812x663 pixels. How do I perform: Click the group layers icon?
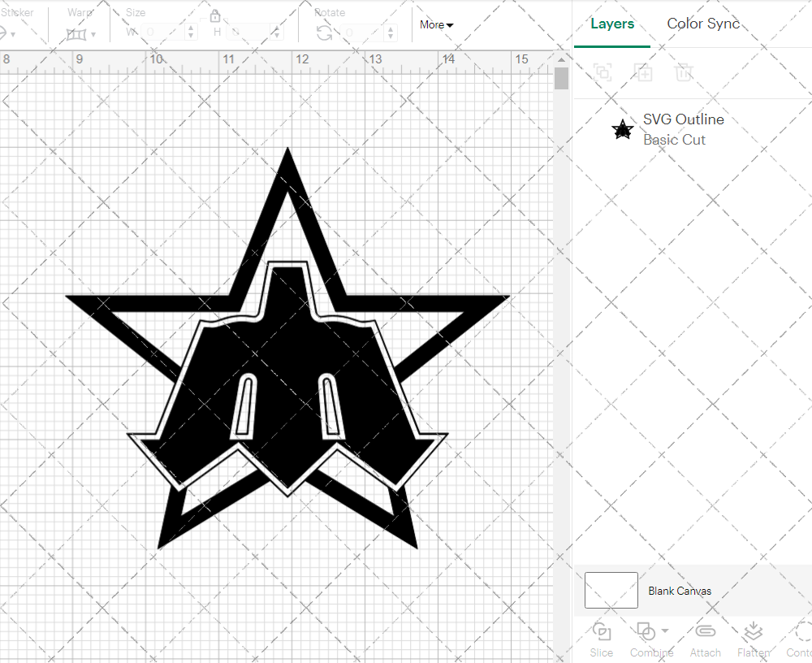[603, 72]
